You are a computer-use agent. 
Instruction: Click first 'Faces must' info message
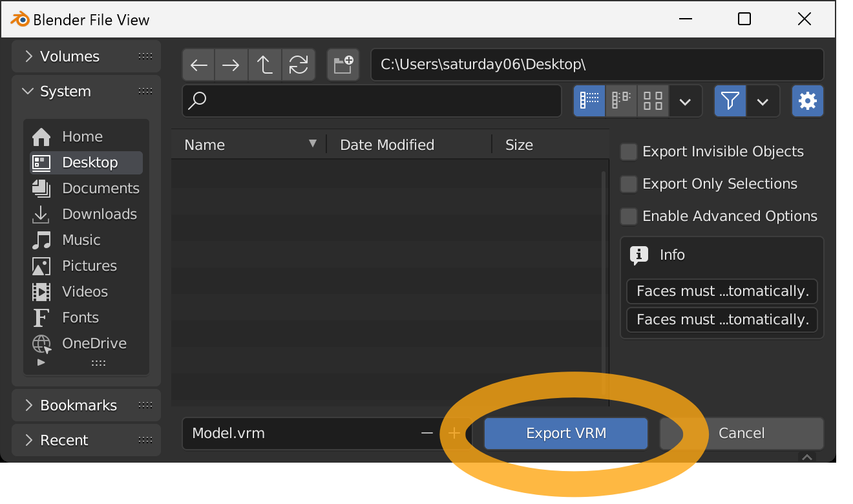tap(722, 291)
